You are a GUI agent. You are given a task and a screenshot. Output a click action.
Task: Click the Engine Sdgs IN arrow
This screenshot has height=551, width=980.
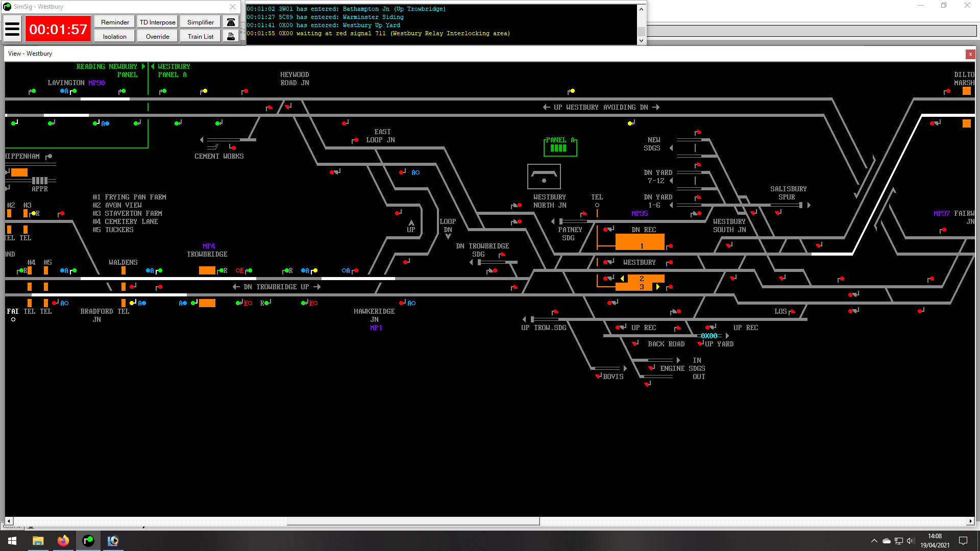[x=678, y=360]
